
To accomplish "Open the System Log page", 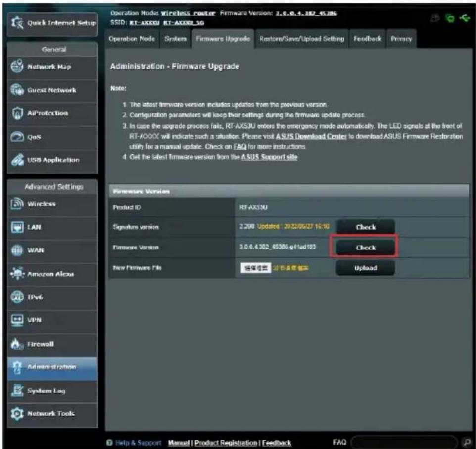I will (52, 391).
